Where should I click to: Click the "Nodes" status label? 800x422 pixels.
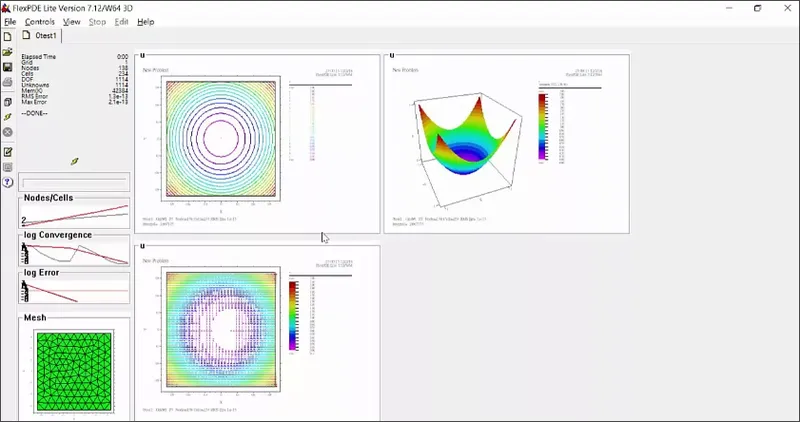tap(30, 68)
